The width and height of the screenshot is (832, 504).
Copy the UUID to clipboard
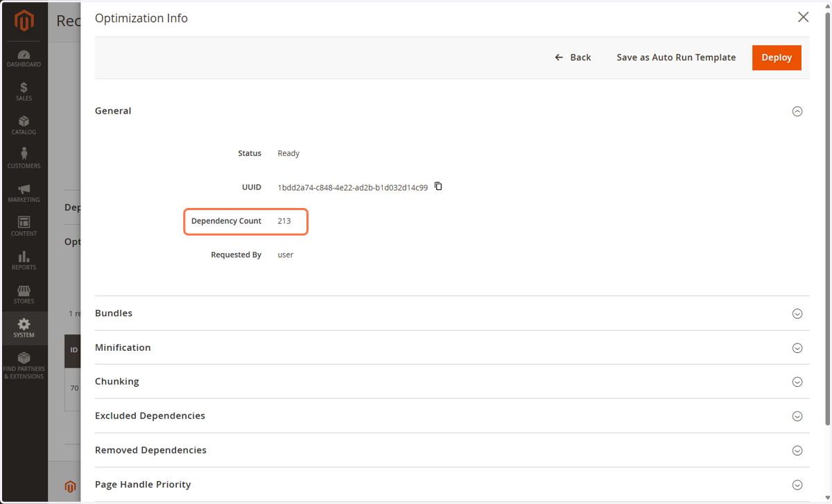(438, 186)
